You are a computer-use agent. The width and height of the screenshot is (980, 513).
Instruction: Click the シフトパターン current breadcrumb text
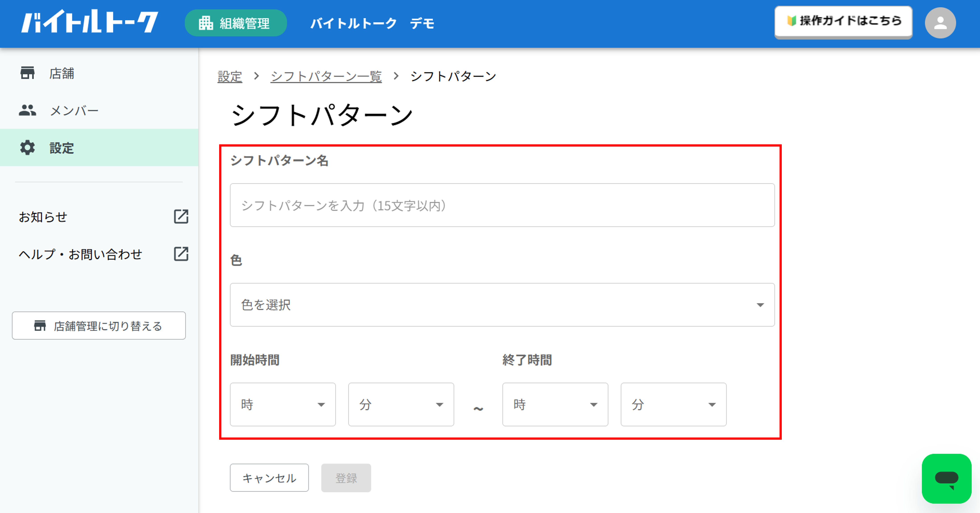[x=453, y=76]
